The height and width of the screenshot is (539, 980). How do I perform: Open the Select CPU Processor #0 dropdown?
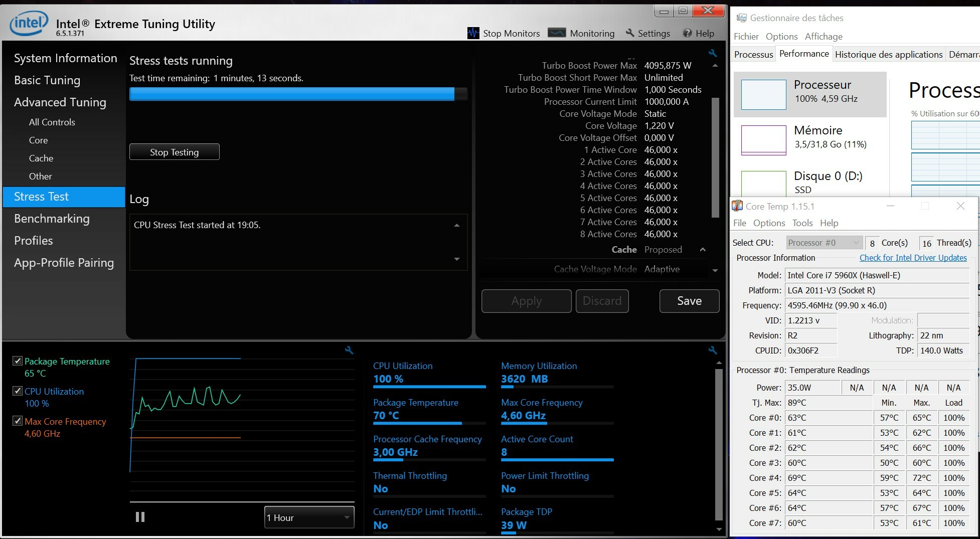[824, 243]
